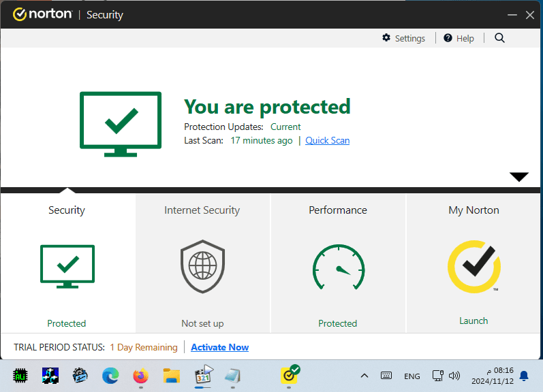Open File Explorer from the taskbar
543x392 pixels.
[x=172, y=376]
